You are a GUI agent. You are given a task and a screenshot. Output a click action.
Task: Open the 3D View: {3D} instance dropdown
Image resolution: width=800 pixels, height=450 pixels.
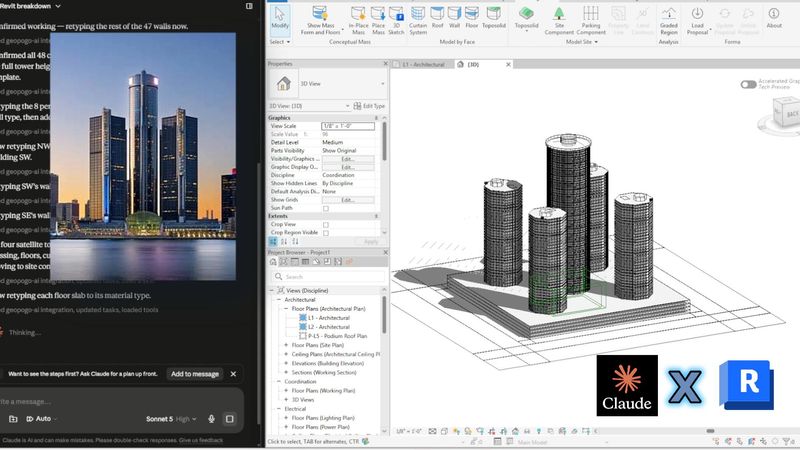click(x=347, y=106)
